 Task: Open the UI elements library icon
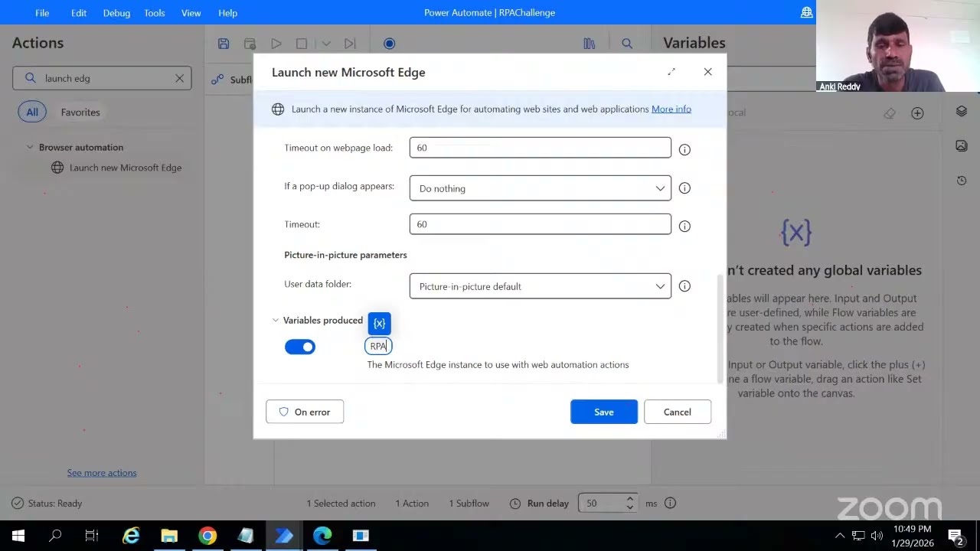coord(590,44)
